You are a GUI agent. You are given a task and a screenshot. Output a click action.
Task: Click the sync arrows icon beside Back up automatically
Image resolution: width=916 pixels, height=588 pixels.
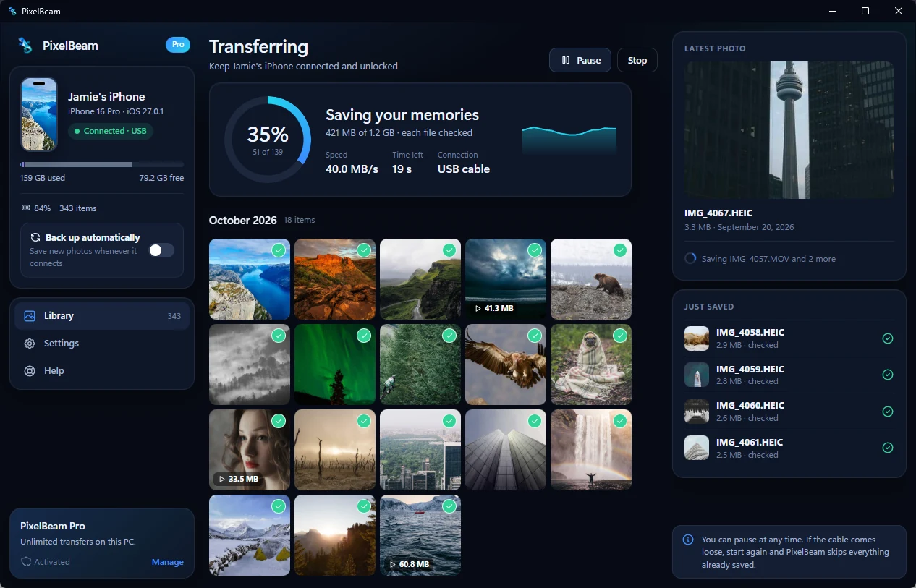click(35, 237)
